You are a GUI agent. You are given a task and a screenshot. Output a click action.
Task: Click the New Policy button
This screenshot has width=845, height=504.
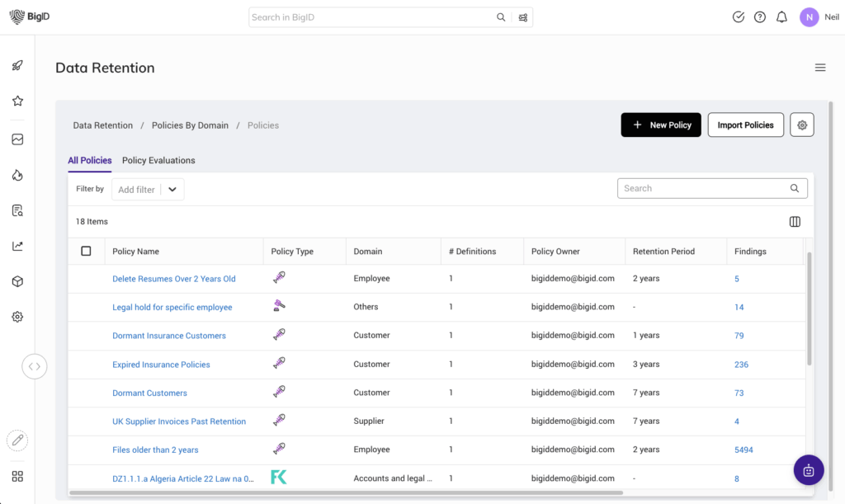pyautogui.click(x=661, y=125)
